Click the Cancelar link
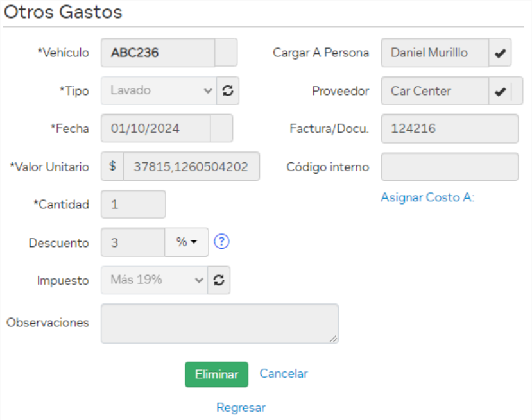Screen dimensions: 532x420 coord(284,373)
